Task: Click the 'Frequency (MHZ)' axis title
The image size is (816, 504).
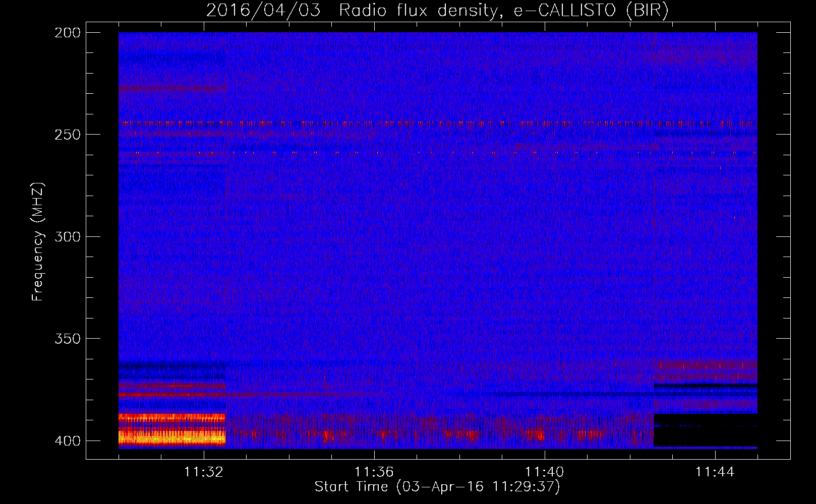Action: click(x=38, y=241)
